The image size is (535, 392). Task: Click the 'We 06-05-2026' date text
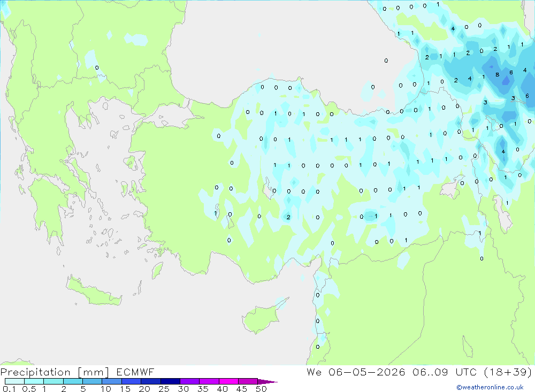tap(356, 372)
